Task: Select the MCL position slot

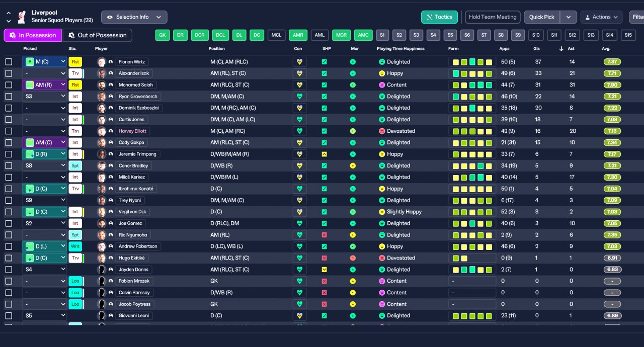Action: (276, 35)
